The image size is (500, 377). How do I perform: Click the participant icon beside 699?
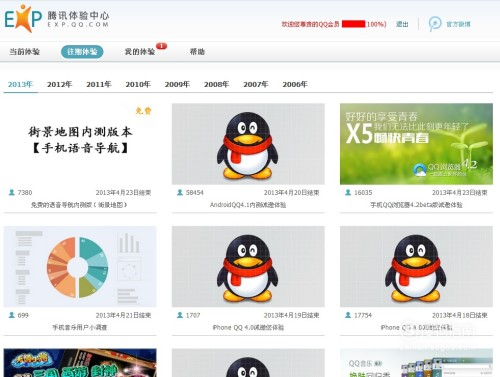[x=12, y=315]
